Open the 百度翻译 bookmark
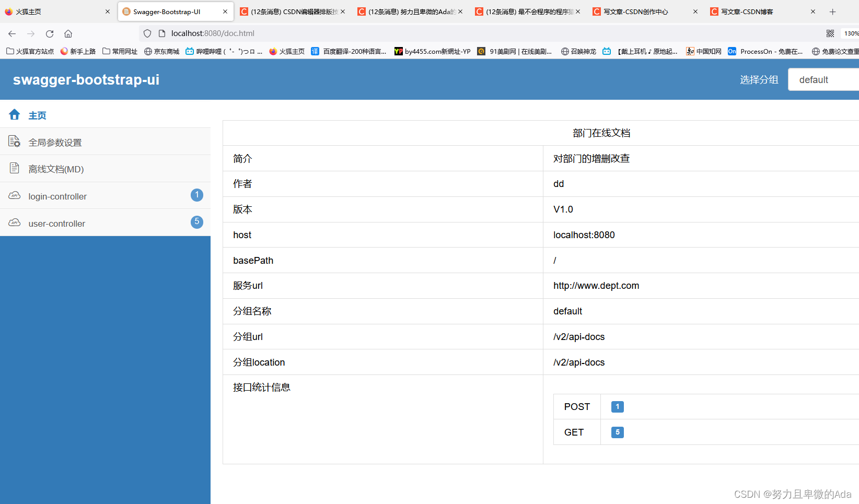This screenshot has height=504, width=859. pos(349,51)
